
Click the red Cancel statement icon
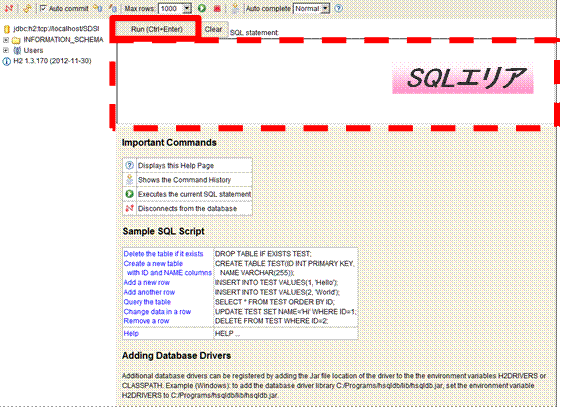tap(217, 8)
